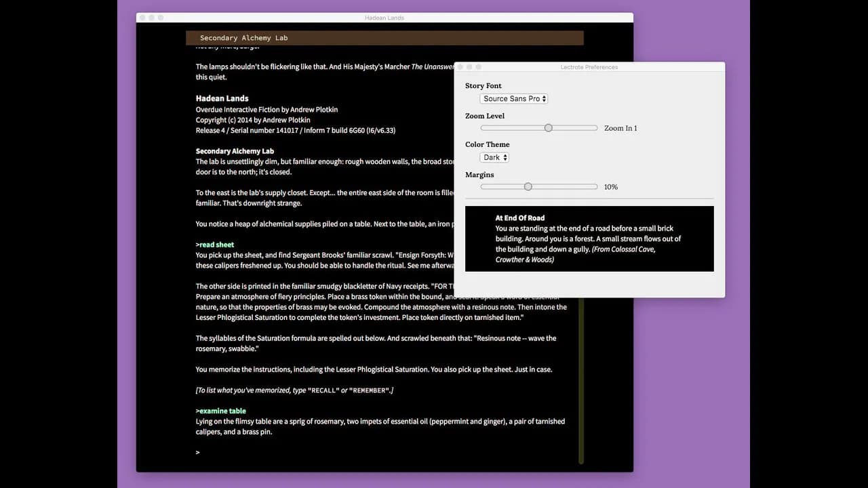Click "You are standing at the end" preview text
Image resolution: width=868 pixels, height=488 pixels.
click(585, 228)
